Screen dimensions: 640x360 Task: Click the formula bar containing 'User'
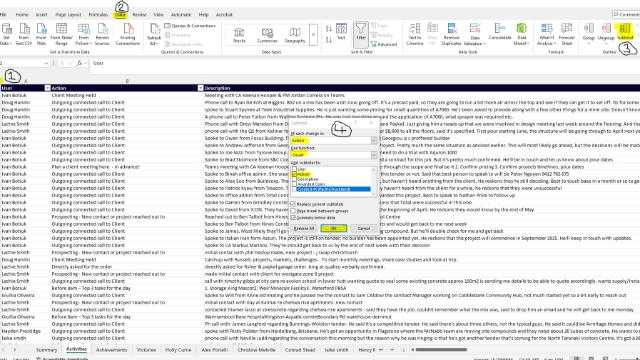[363, 63]
